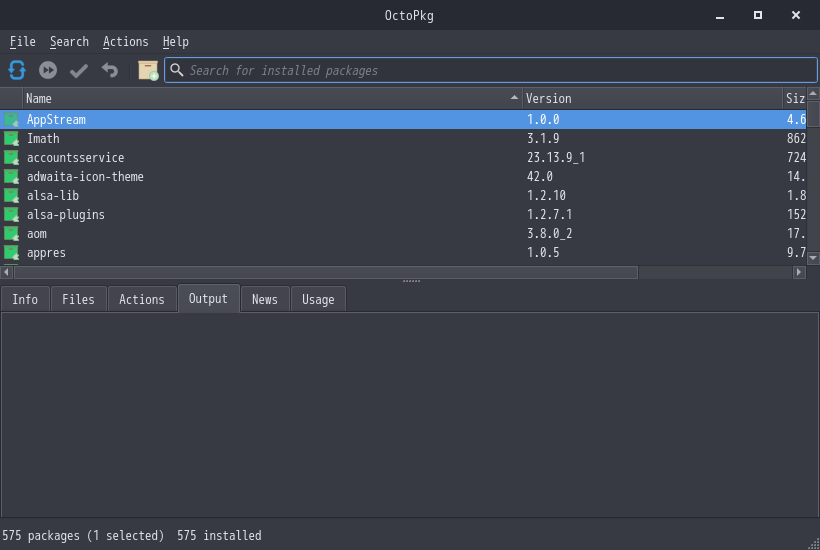The height and width of the screenshot is (550, 820).
Task: Focus the Search for installed packages field
Action: coord(491,70)
